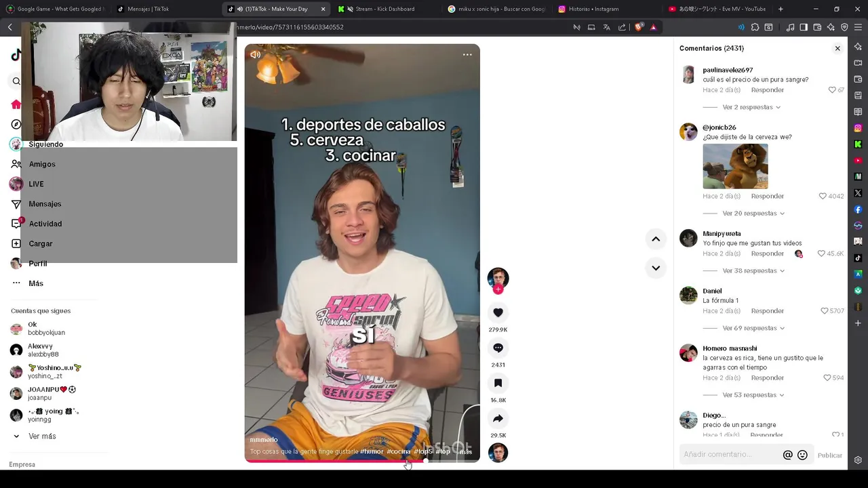
Task: Open Brave Leo AI sparkle icon
Action: pos(831,27)
